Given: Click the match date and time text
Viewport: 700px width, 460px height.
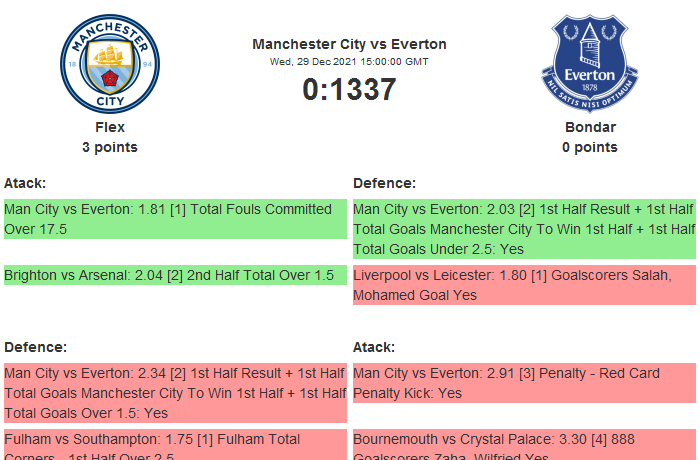Looking at the screenshot, I should click(349, 61).
